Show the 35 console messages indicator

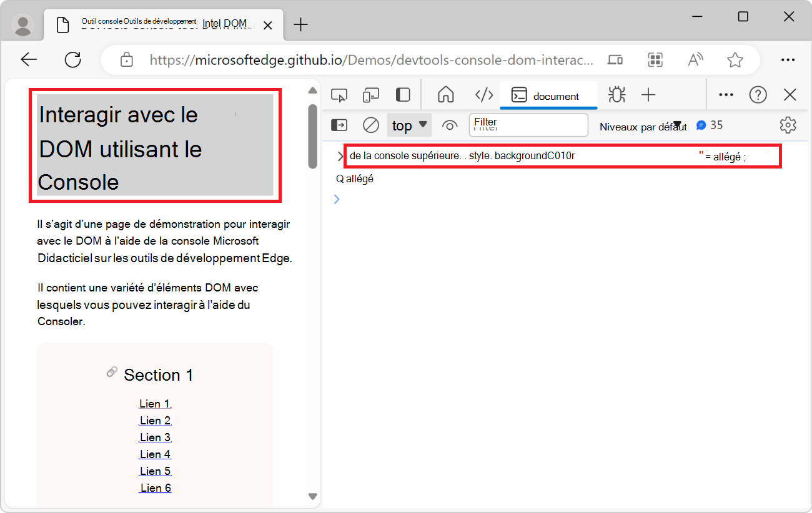point(710,125)
